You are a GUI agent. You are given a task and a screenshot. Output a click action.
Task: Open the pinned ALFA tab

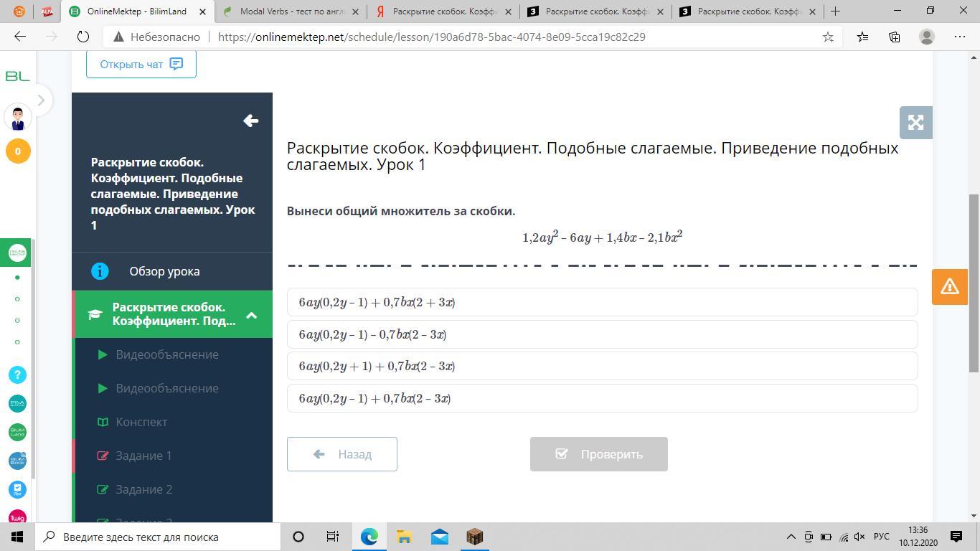(x=47, y=11)
